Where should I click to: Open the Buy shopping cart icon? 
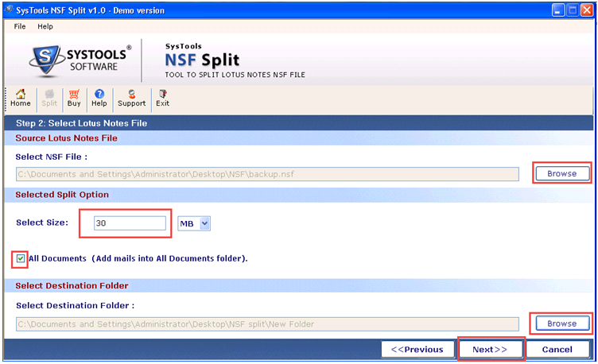[x=74, y=99]
